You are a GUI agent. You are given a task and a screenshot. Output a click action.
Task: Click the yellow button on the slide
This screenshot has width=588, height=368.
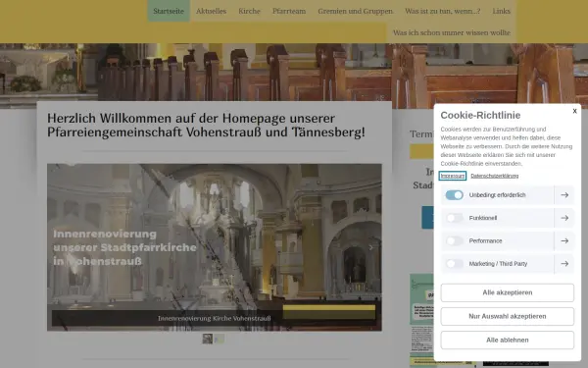point(329,312)
